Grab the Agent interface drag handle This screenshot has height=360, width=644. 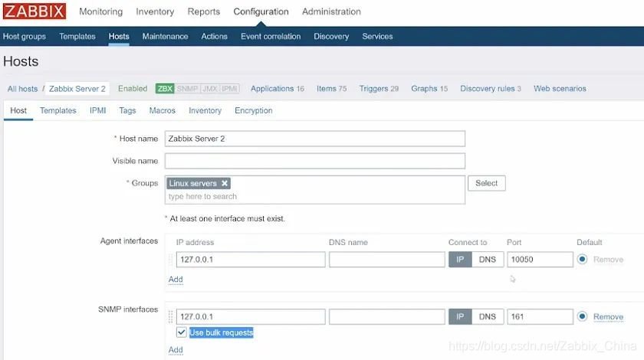(170, 260)
